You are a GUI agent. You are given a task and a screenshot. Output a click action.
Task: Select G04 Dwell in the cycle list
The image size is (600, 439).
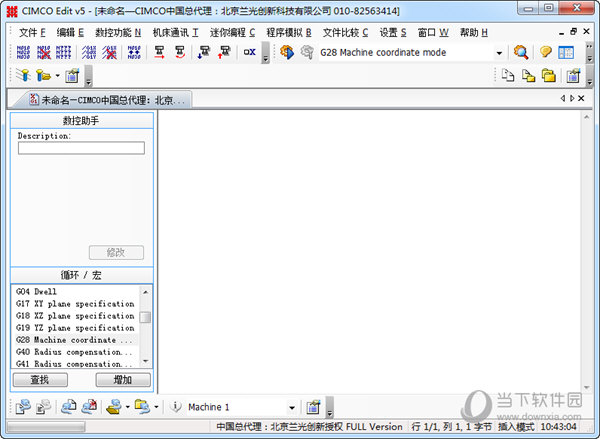pos(75,292)
